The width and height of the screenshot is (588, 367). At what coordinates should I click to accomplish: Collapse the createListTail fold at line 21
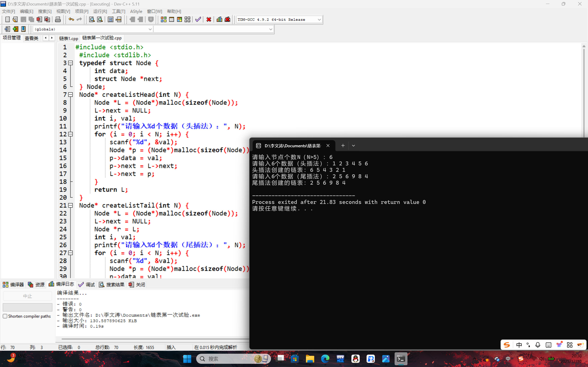[x=71, y=206]
